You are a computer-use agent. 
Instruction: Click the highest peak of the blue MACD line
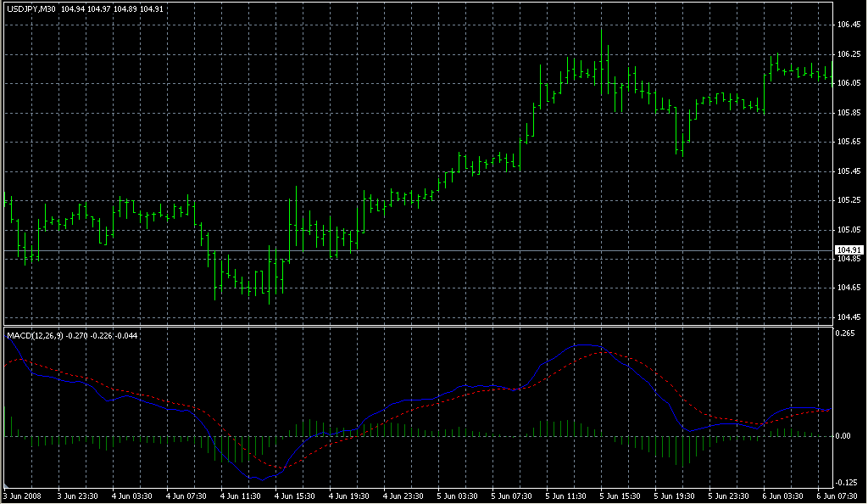tap(585, 344)
